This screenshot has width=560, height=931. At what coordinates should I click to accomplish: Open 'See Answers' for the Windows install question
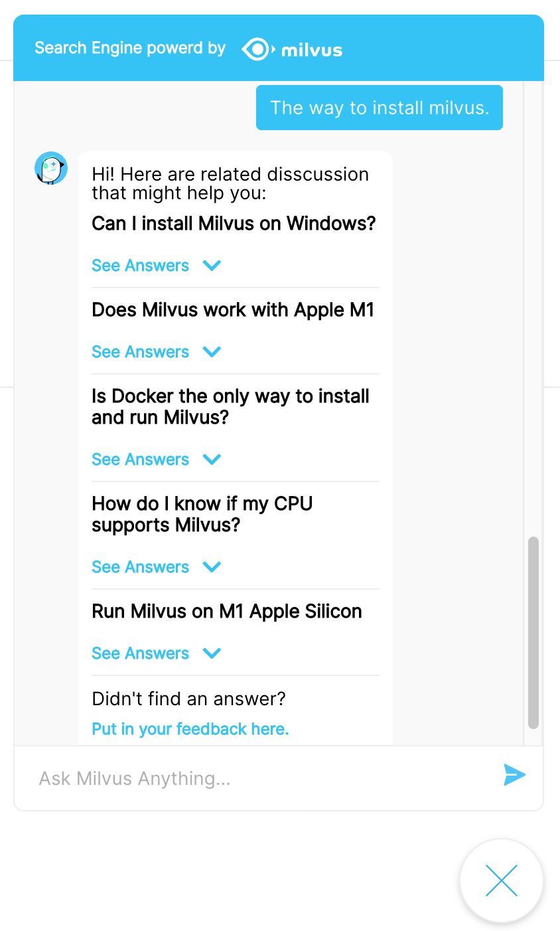[140, 266]
